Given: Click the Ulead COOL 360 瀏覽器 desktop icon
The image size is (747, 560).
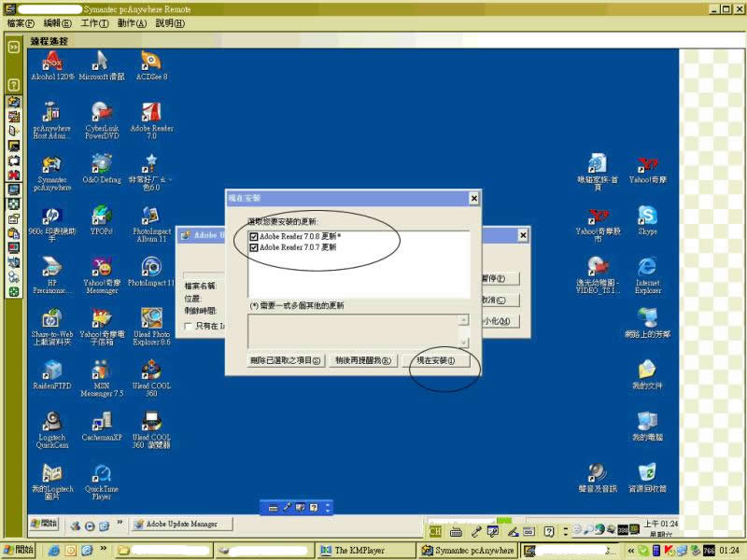Looking at the screenshot, I should (151, 430).
